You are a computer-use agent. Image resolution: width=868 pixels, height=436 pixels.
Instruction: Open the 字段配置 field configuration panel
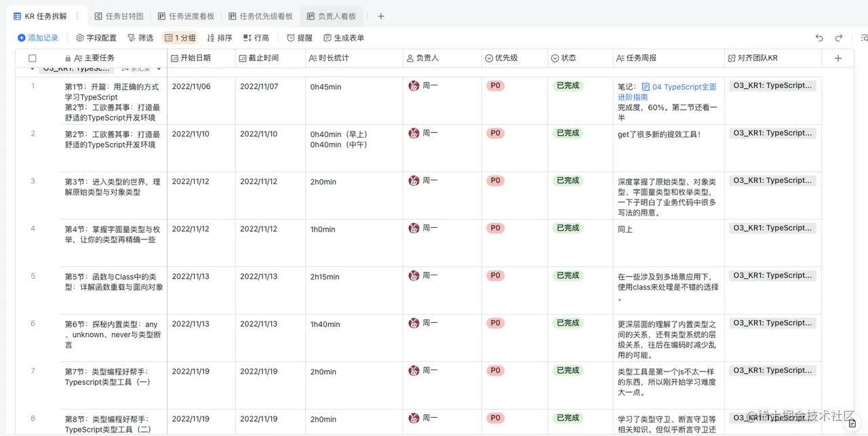pyautogui.click(x=96, y=37)
